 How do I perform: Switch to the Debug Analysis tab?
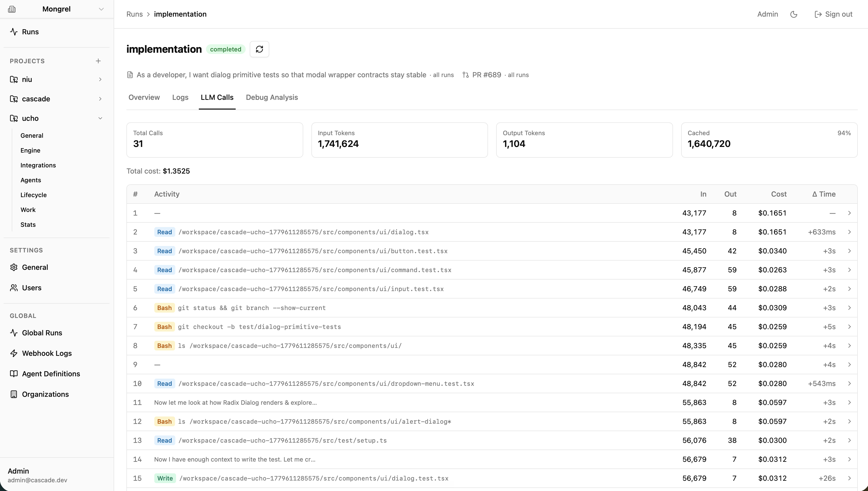[272, 98]
